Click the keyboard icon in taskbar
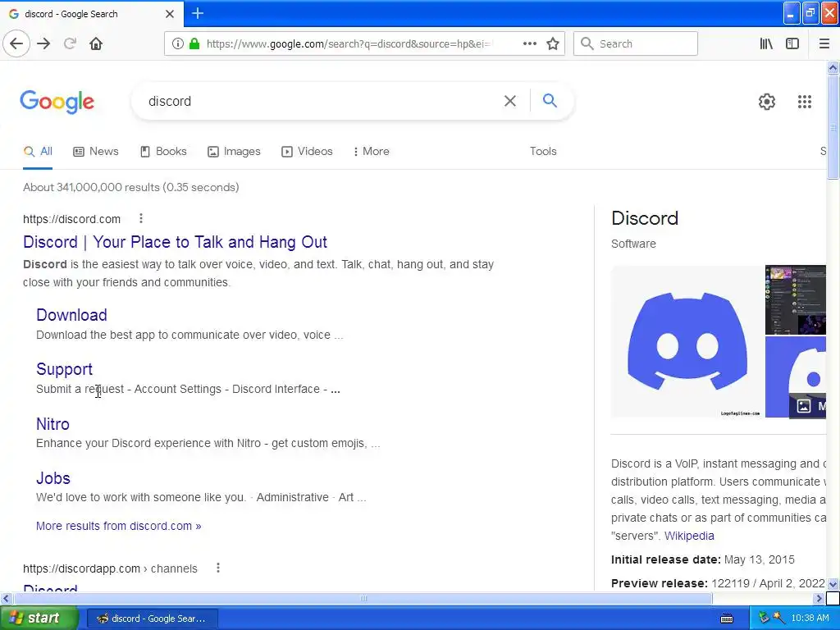The image size is (840, 630). pos(727,619)
